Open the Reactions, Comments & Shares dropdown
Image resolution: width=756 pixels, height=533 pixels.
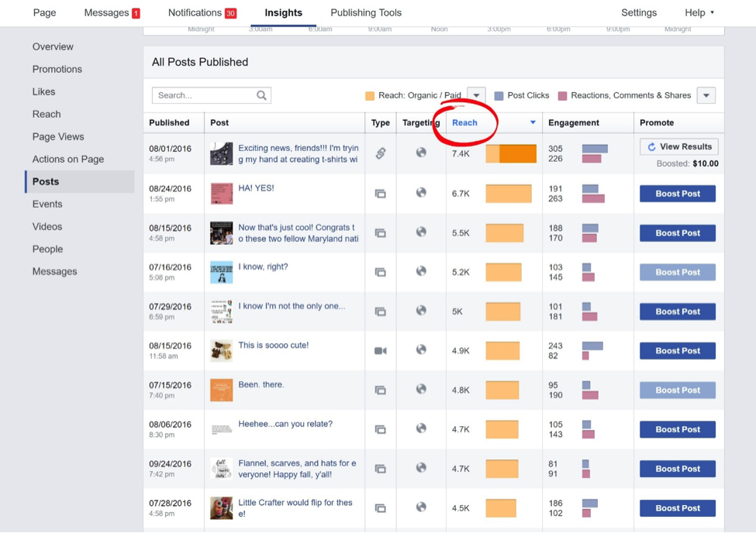coord(706,95)
